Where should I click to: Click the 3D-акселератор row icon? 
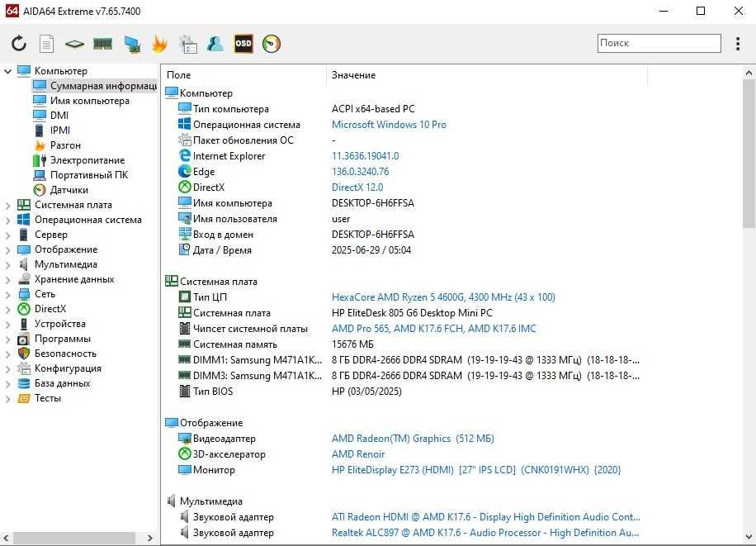[x=184, y=453]
